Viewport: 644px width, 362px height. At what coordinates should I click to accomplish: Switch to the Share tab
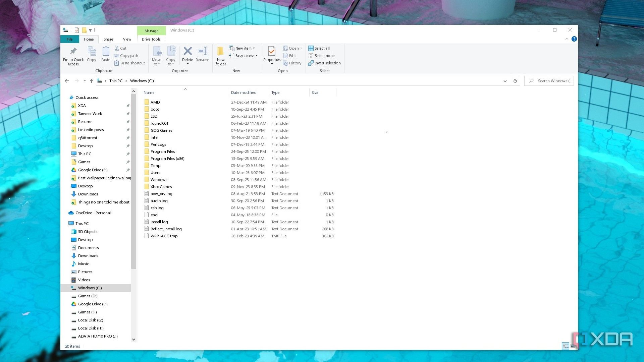108,39
